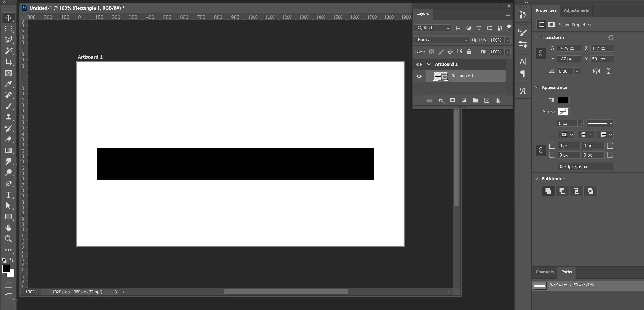Select the Eyedropper tool
The width and height of the screenshot is (644, 310).
(8, 84)
